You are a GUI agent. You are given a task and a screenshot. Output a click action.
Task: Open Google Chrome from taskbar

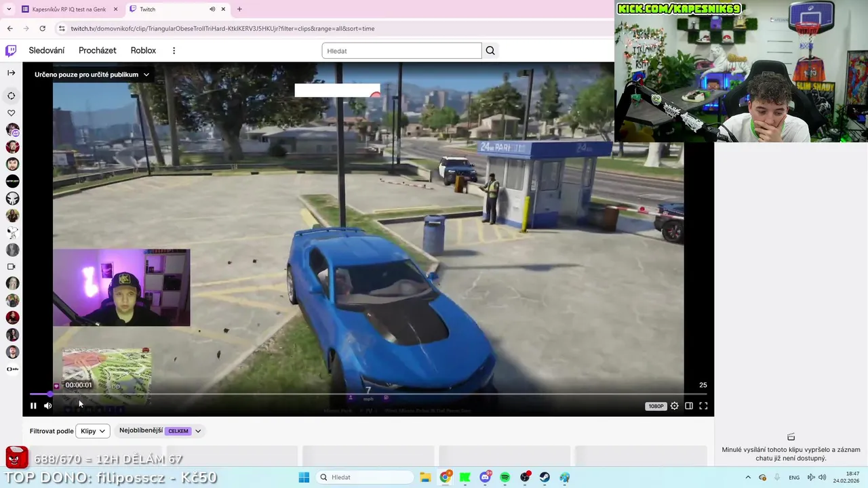445,478
